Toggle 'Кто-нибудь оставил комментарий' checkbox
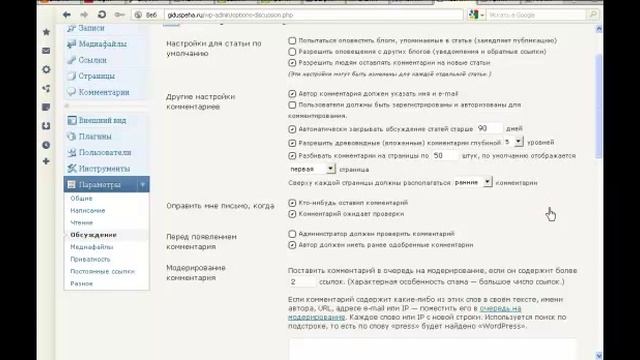The image size is (640, 360). tap(292, 203)
